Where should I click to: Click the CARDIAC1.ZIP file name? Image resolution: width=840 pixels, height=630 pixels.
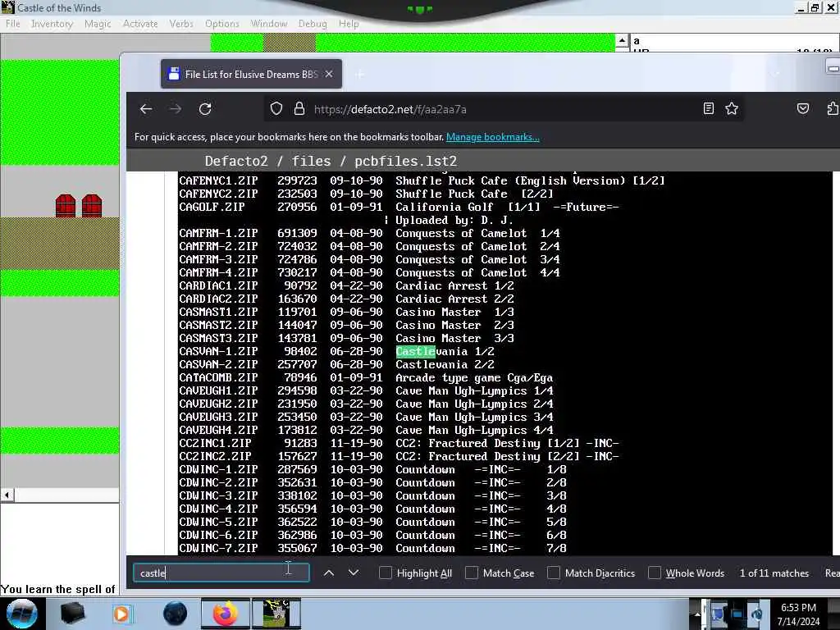coord(218,285)
